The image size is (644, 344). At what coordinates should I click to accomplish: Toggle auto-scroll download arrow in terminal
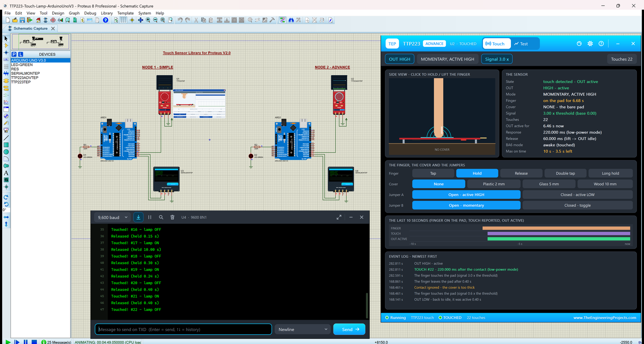coord(138,217)
